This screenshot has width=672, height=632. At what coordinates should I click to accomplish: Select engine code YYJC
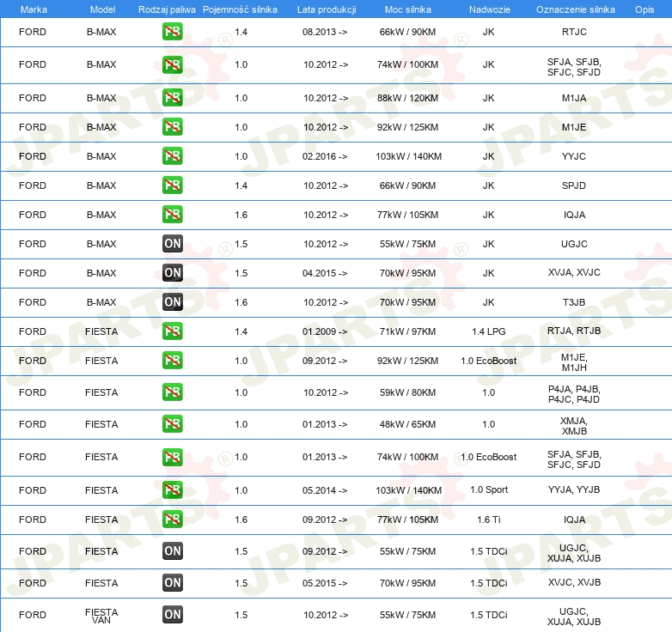[573, 156]
